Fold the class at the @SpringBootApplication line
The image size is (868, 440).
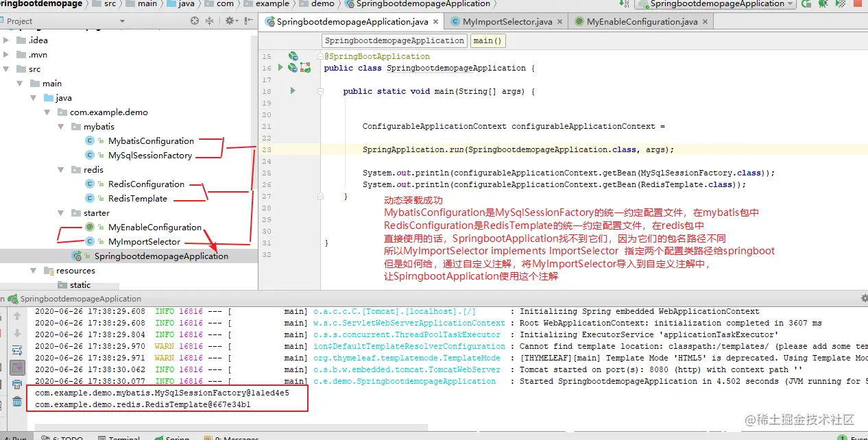click(320, 56)
